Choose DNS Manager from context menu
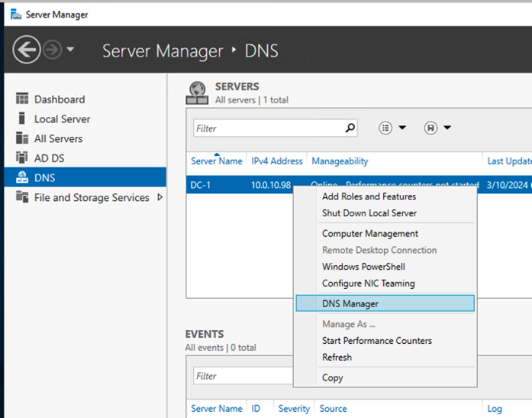Viewport: 532px width, 418px height. point(350,303)
